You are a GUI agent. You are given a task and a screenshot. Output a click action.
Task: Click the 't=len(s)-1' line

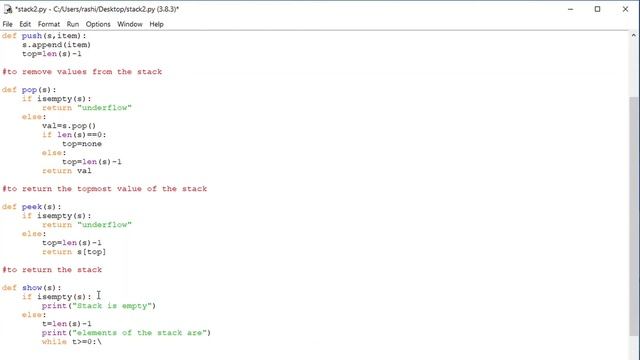pyautogui.click(x=67, y=324)
